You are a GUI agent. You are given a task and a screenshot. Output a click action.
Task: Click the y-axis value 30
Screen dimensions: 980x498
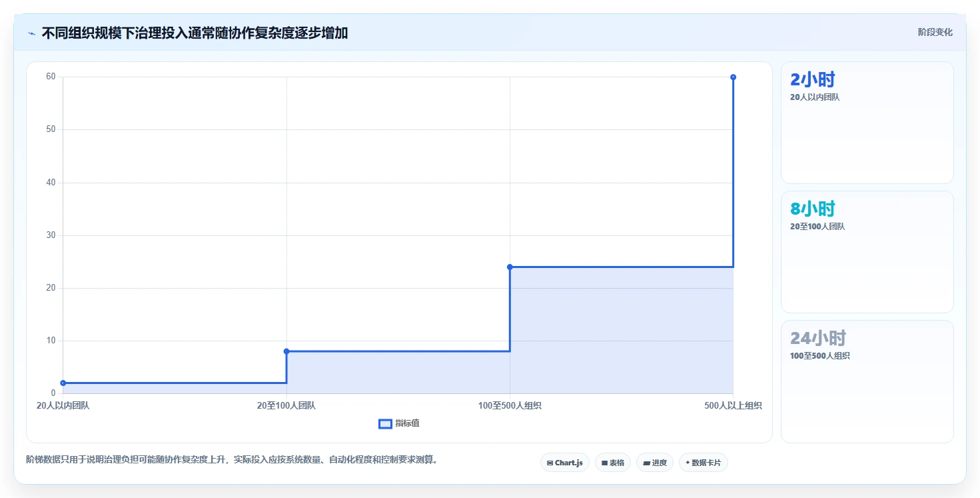(51, 235)
